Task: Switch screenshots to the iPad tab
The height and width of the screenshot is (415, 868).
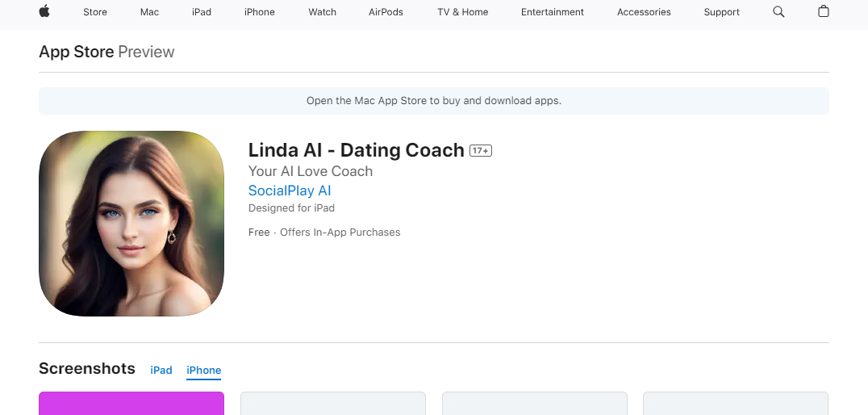Action: (x=161, y=370)
